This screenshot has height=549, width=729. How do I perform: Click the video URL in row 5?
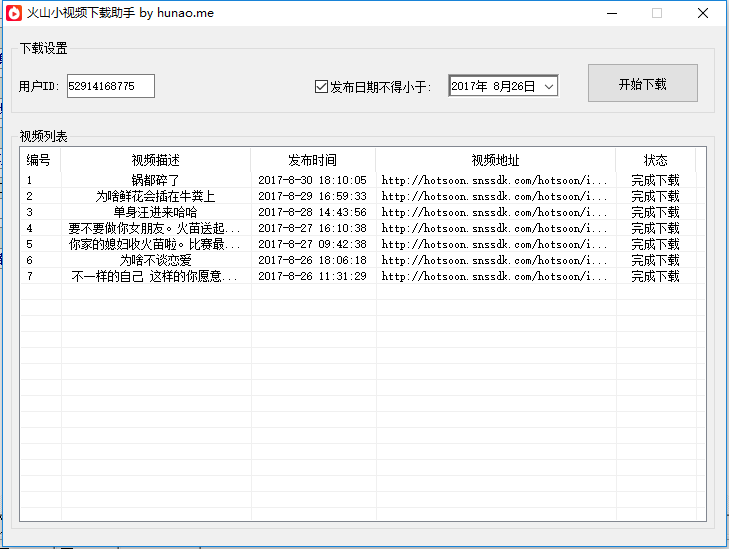click(494, 245)
